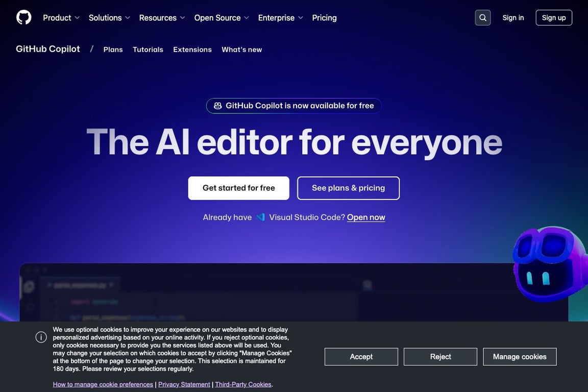This screenshot has height=392, width=588.
Task: Click See plans & pricing
Action: pyautogui.click(x=348, y=188)
